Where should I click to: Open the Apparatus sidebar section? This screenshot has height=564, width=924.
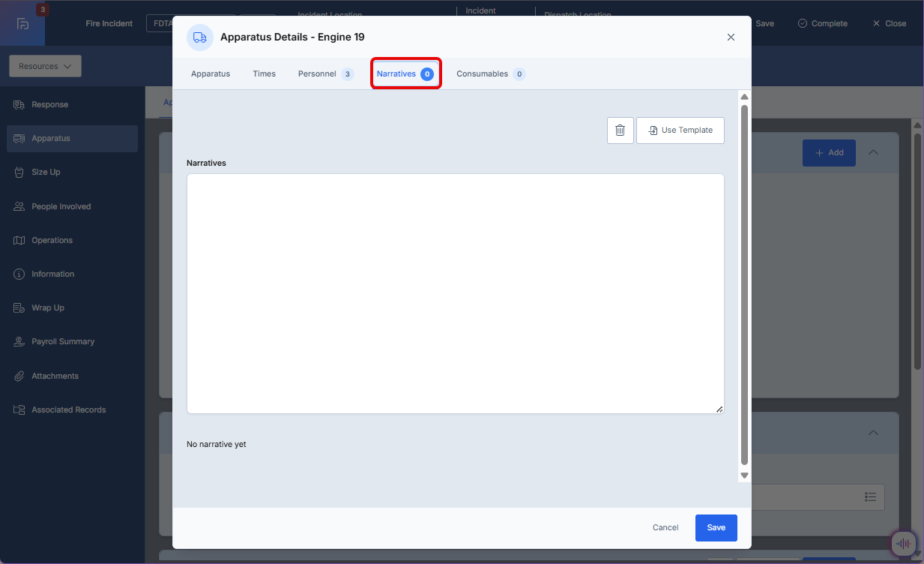(72, 139)
